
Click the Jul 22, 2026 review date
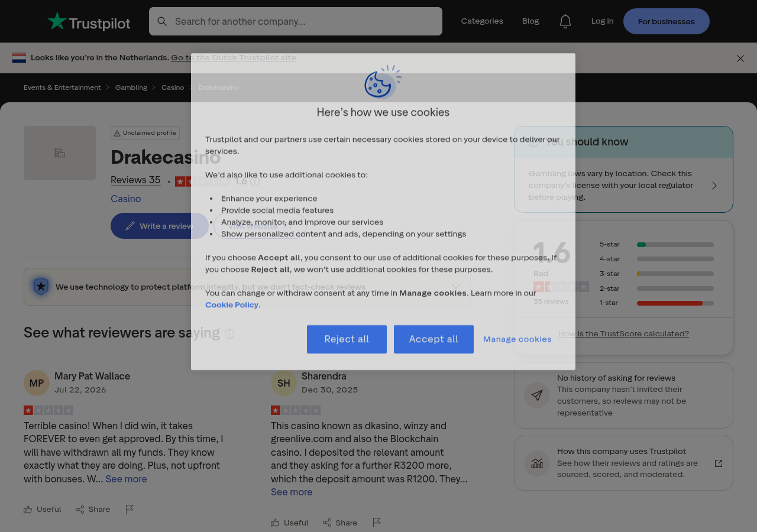point(80,390)
